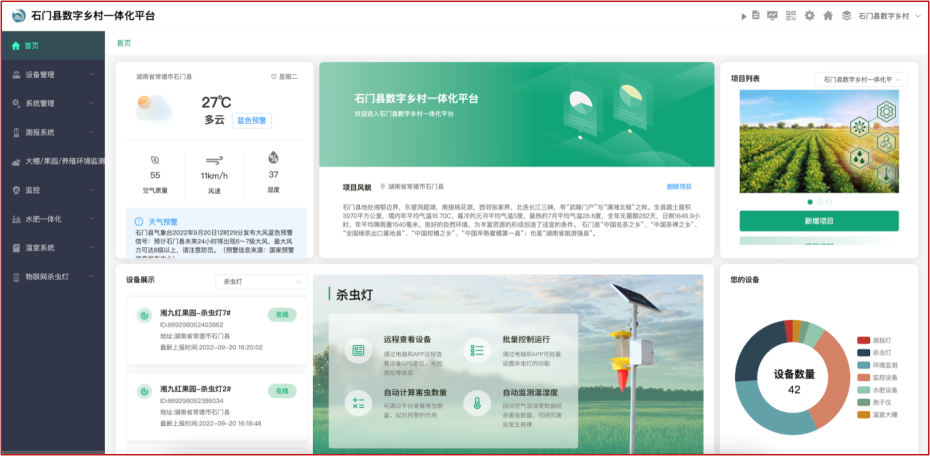The width and height of the screenshot is (930, 456).
Task: Click the 远程查看设备 feature icon
Action: point(358,350)
